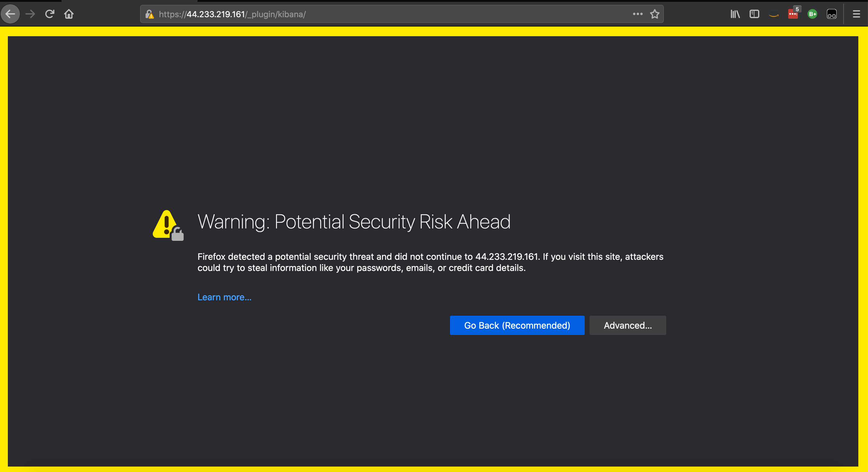Focus the address bar
Viewport: 868px width, 472px height.
pos(404,14)
